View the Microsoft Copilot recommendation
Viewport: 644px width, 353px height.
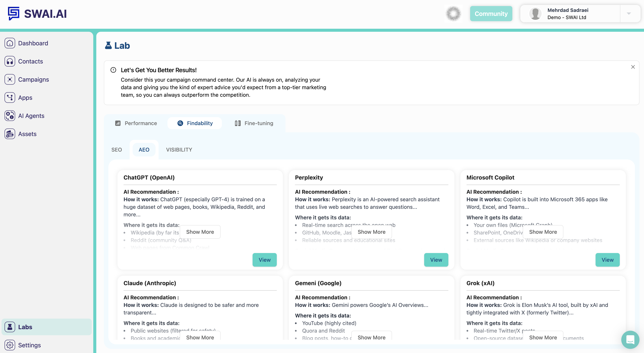pyautogui.click(x=607, y=260)
